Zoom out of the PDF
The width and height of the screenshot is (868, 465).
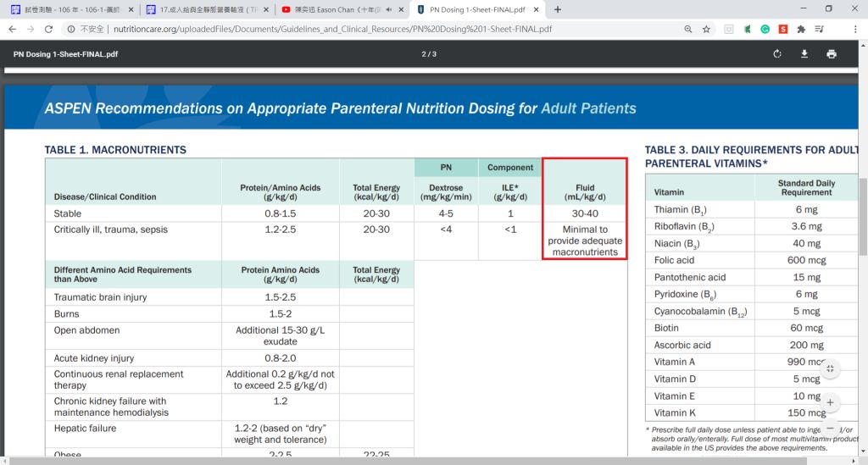coord(830,429)
